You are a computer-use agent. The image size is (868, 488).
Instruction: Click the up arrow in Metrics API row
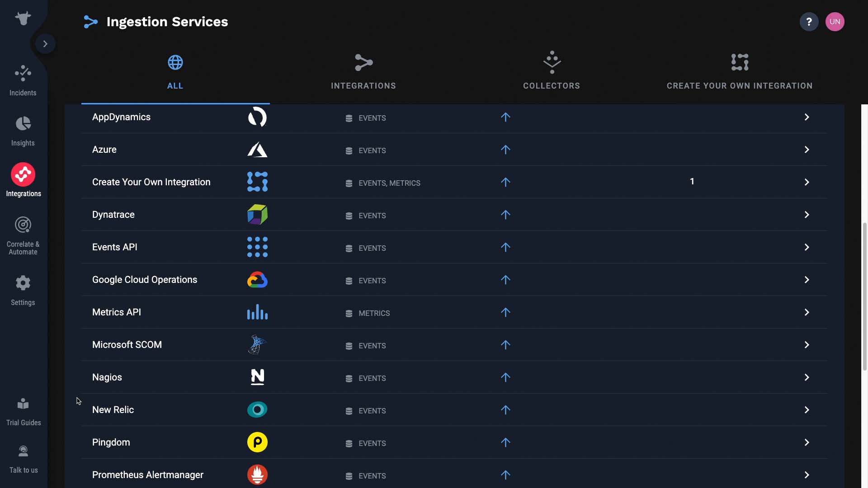(x=505, y=312)
